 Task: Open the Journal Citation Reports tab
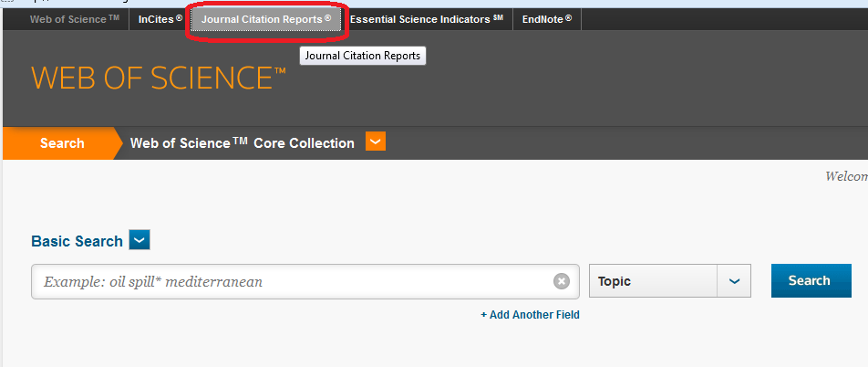click(266, 19)
